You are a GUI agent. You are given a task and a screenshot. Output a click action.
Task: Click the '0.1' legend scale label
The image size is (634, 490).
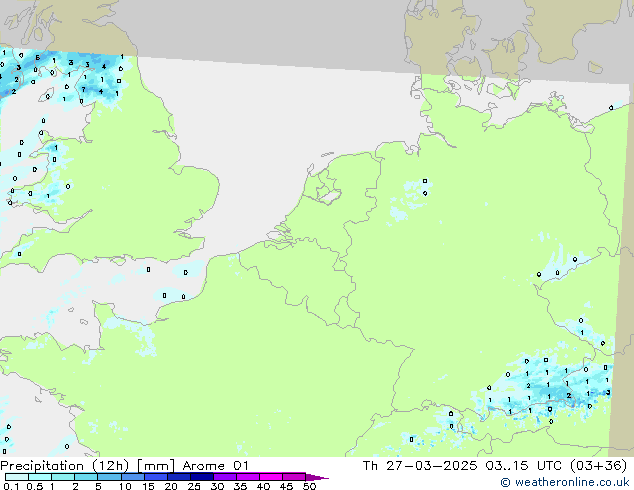[11, 486]
